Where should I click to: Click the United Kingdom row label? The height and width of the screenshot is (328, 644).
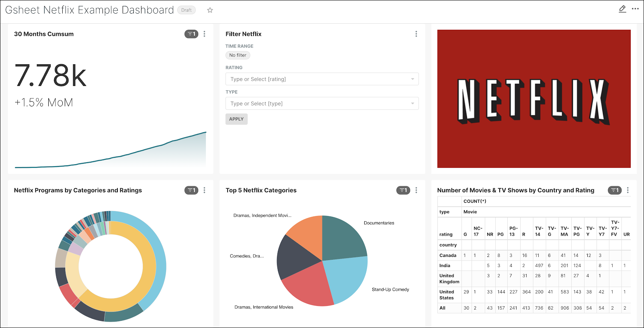point(449,279)
